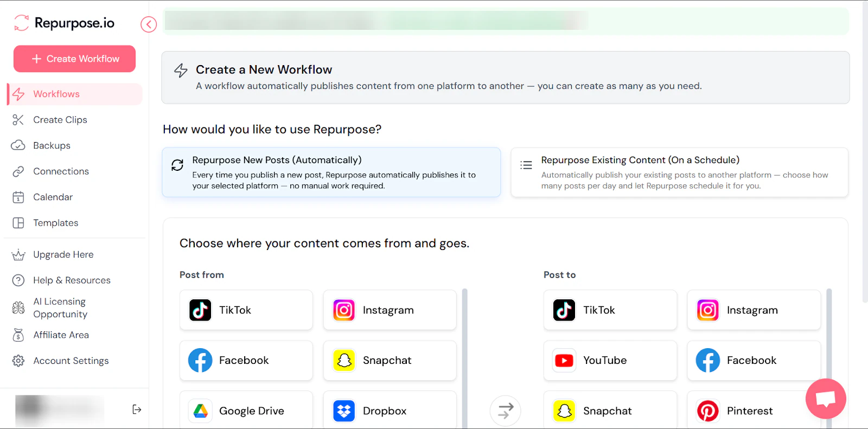Click the refresh arrows icon for New Posts
The image size is (868, 429).
(177, 165)
